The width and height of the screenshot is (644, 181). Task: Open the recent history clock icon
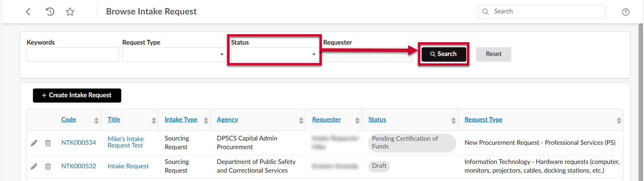[x=50, y=12]
